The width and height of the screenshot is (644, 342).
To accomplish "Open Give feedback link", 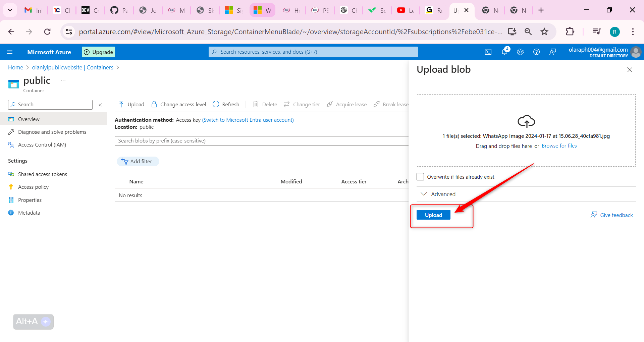I will point(612,215).
